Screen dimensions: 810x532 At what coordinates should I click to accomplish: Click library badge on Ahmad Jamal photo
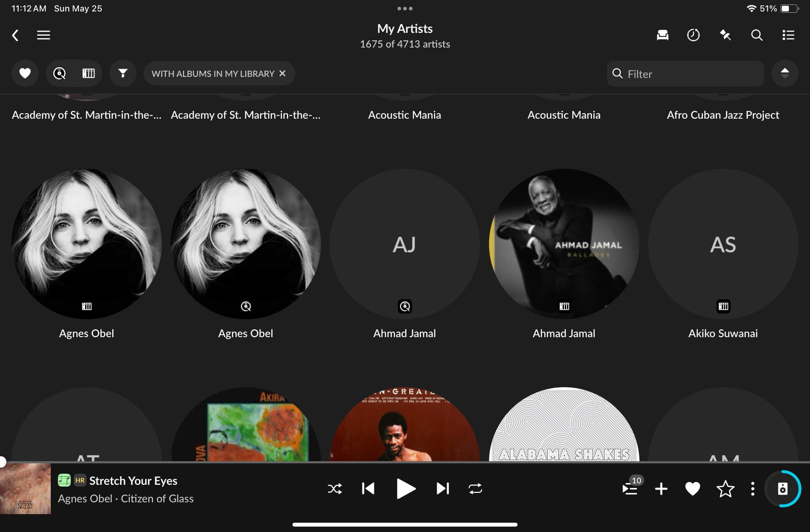(564, 306)
